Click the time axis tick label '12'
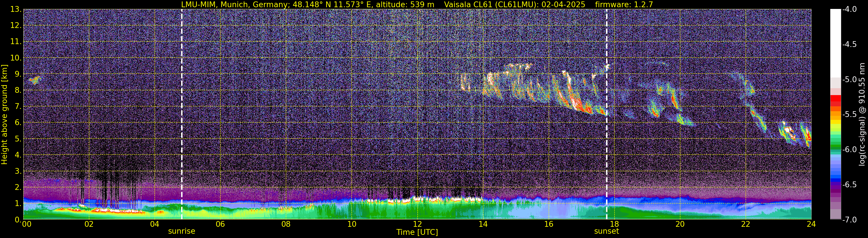 pos(417,224)
